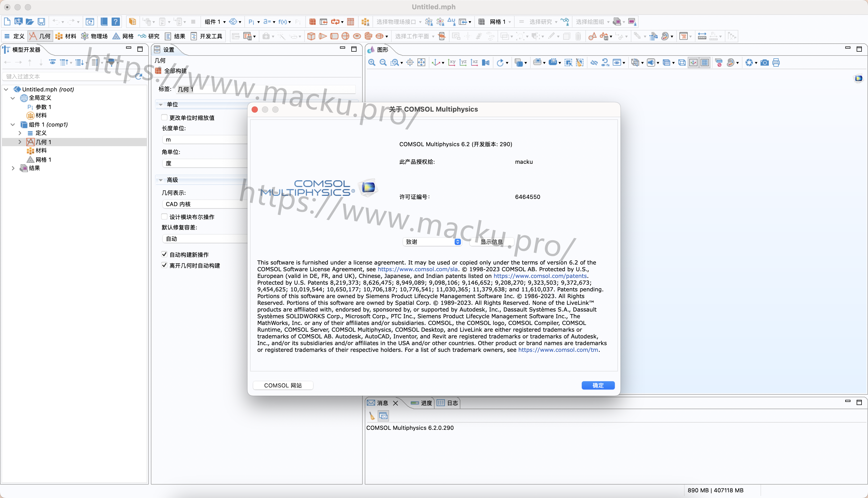Click the 890 MB | 407118 MB memory status
Image resolution: width=868 pixels, height=498 pixels.
tap(716, 490)
